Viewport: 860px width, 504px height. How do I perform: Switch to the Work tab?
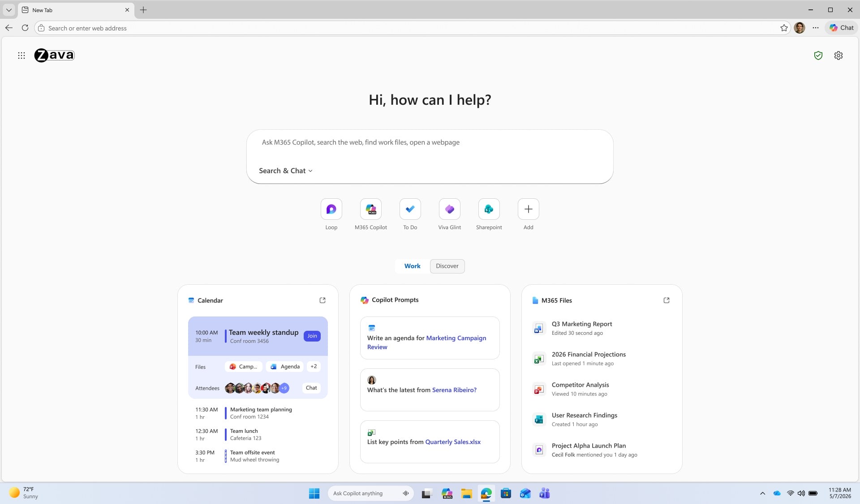pyautogui.click(x=412, y=266)
